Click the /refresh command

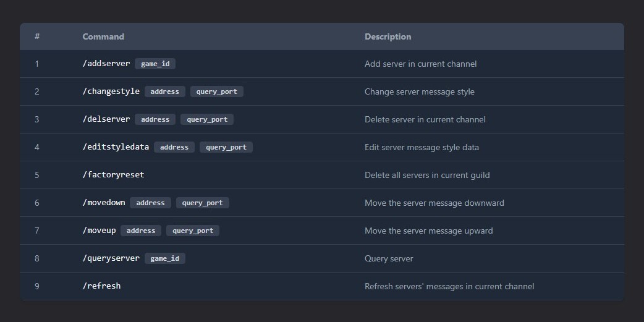(101, 286)
